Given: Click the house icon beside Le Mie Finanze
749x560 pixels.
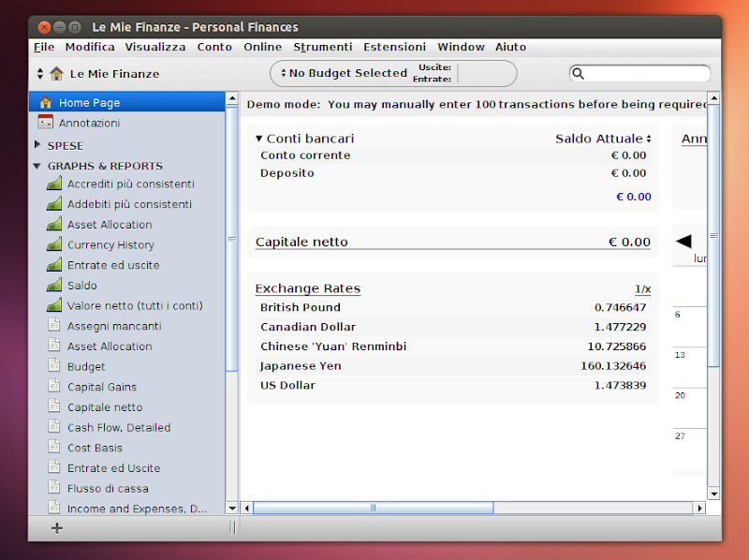Looking at the screenshot, I should pos(57,74).
